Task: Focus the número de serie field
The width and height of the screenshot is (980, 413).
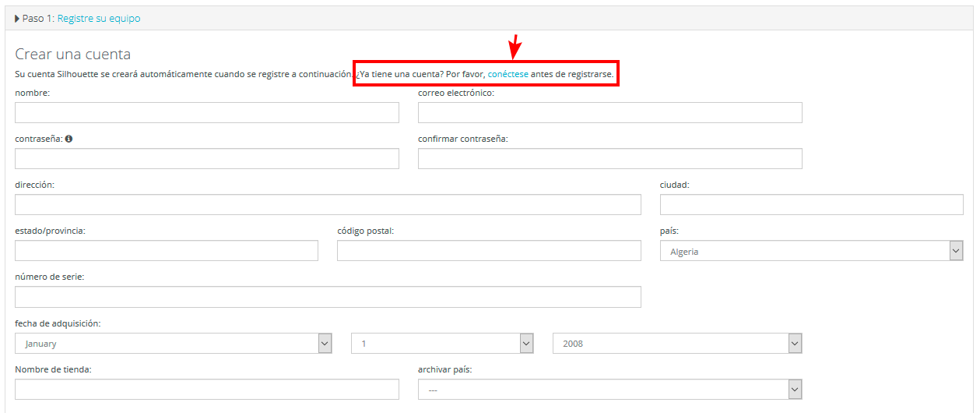Action: (328, 296)
